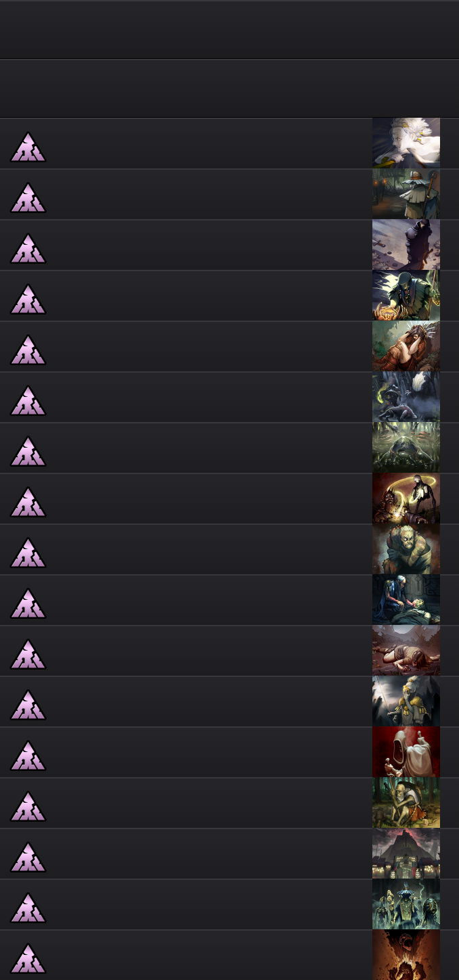This screenshot has height=980, width=459.
Task: Open the dark-robed figure on snowy field thumbnail
Action: (406, 245)
